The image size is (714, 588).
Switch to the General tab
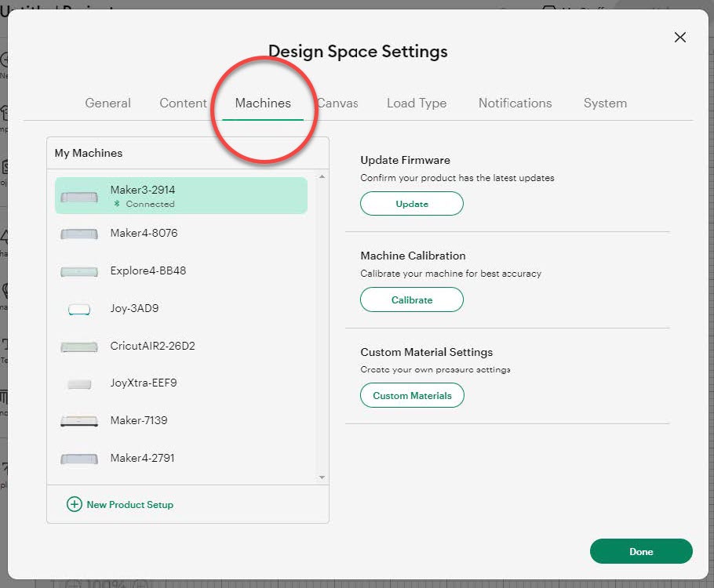click(x=108, y=103)
